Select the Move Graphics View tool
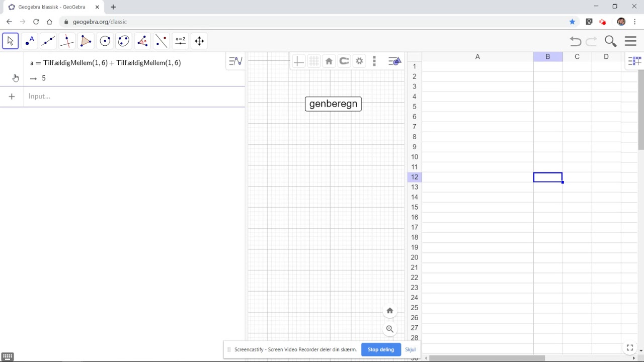644x362 pixels. (x=200, y=41)
